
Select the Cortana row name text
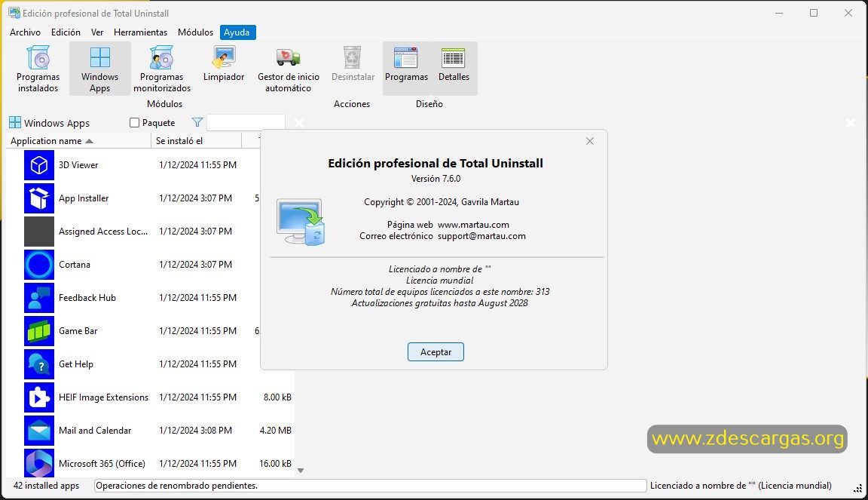[x=74, y=265]
